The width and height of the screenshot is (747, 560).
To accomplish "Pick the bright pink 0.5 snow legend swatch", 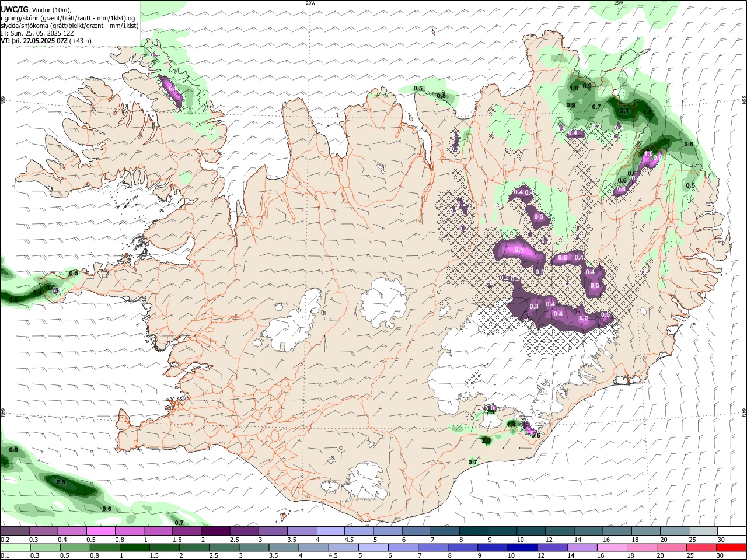I will click(x=100, y=531).
